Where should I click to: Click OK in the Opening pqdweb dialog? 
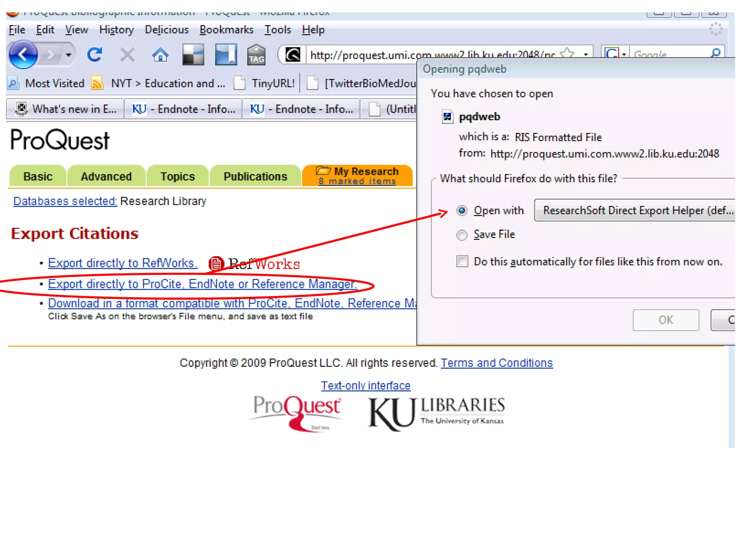coord(666,320)
